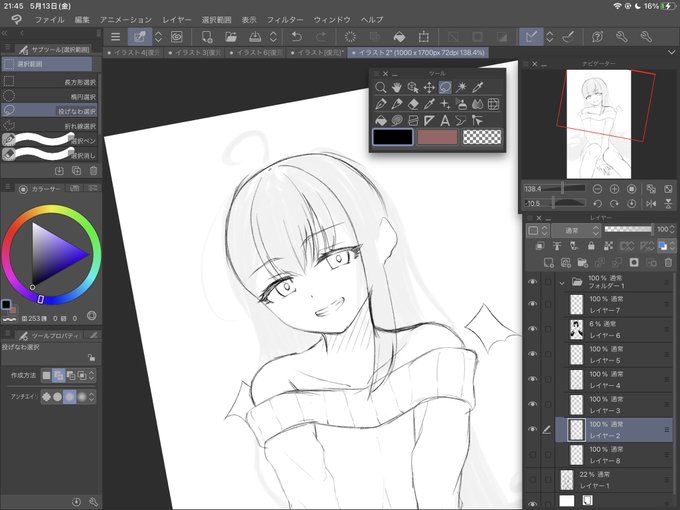
Task: Select the eraser tool in tool palette
Action: coord(413,104)
